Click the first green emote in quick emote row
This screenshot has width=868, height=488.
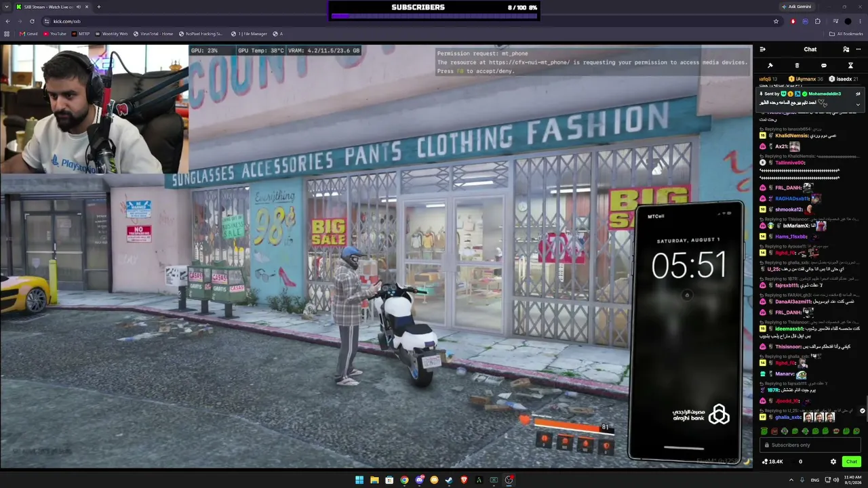pyautogui.click(x=764, y=431)
